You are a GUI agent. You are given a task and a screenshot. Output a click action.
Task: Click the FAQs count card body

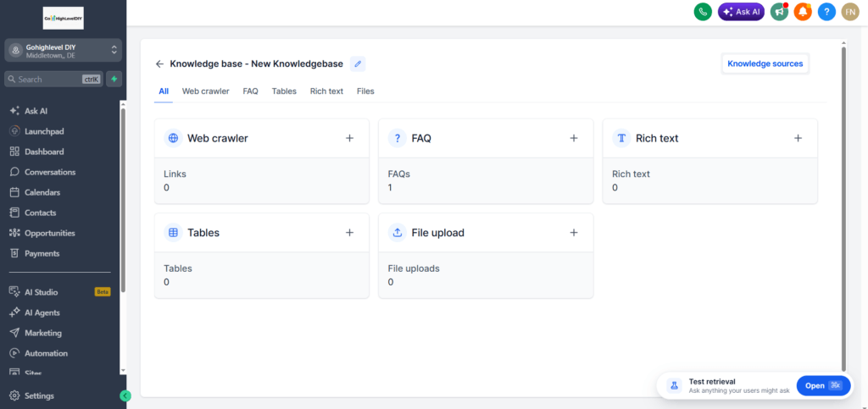tap(486, 180)
